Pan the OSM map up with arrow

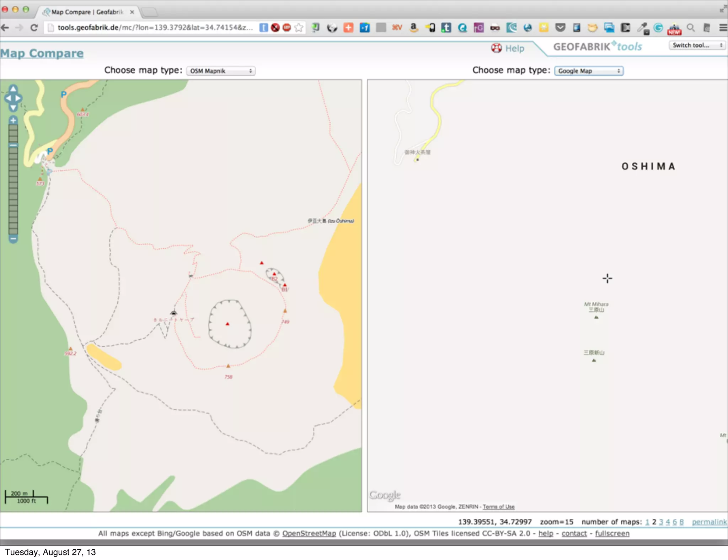pyautogui.click(x=13, y=88)
